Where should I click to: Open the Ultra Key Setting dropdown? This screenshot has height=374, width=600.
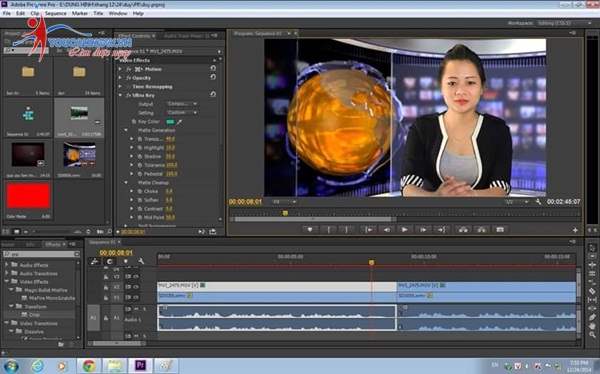pos(182,113)
